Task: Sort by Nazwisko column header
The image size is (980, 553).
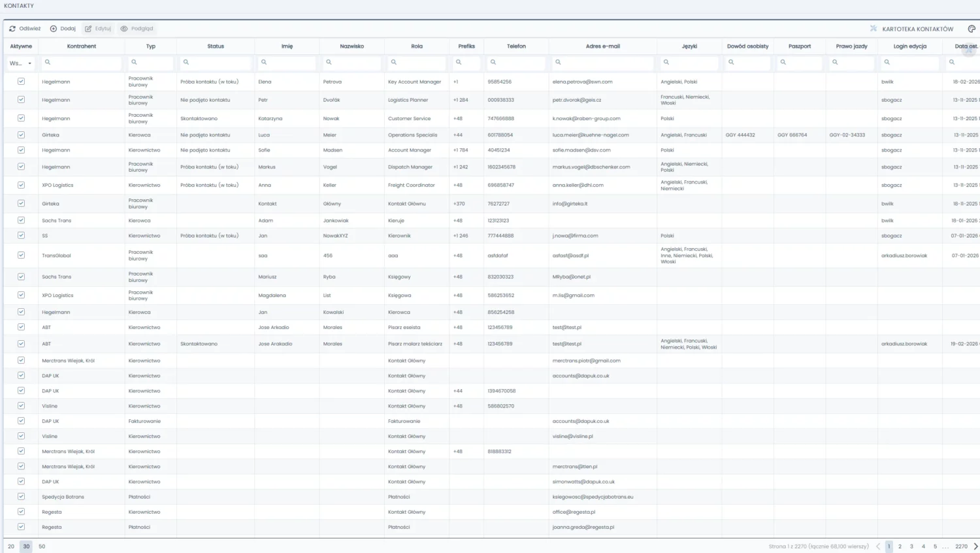Action: (351, 46)
